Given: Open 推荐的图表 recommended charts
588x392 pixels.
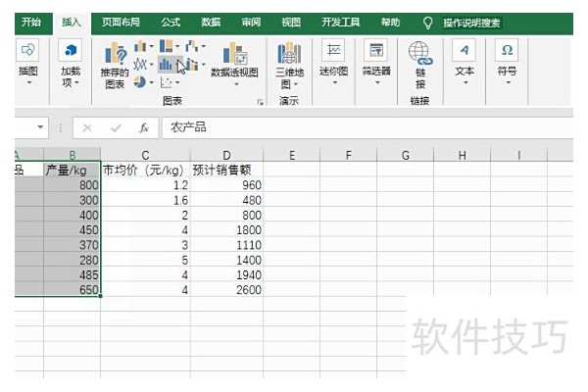Looking at the screenshot, I should point(115,66).
